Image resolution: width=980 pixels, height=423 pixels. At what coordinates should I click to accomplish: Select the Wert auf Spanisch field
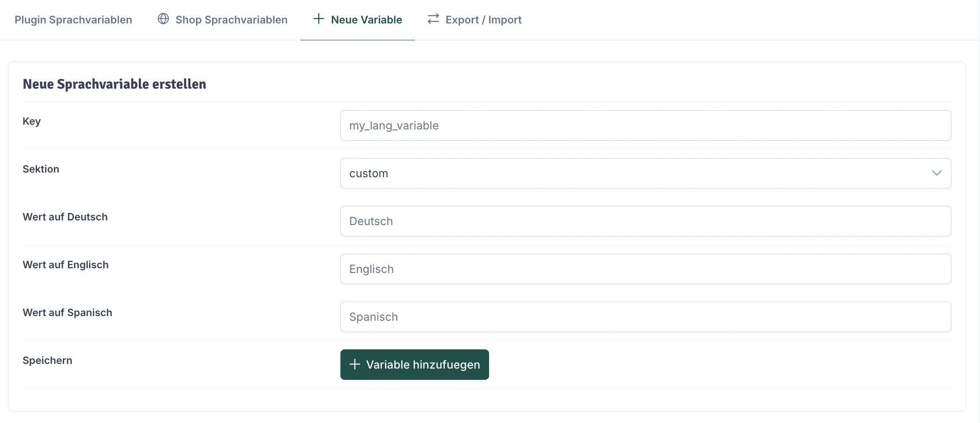(x=645, y=317)
